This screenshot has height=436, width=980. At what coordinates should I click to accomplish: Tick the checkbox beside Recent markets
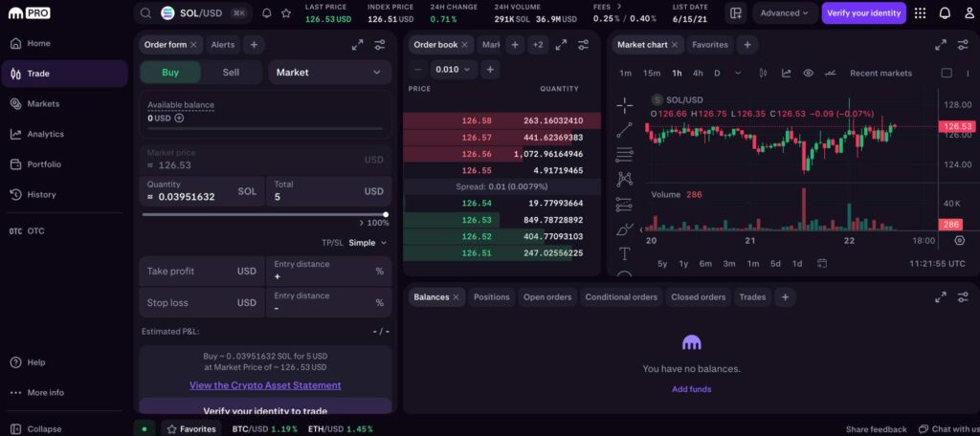tap(947, 73)
